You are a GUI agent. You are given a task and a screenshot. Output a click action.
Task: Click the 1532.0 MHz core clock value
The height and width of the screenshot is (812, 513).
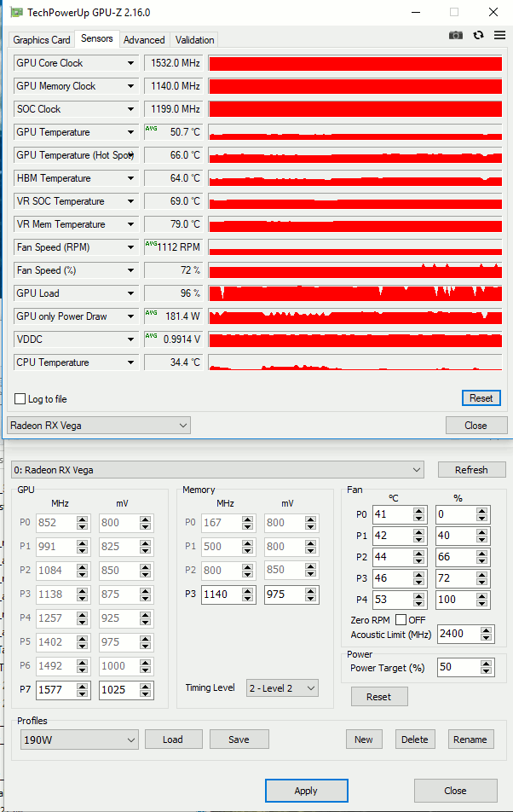tap(173, 63)
